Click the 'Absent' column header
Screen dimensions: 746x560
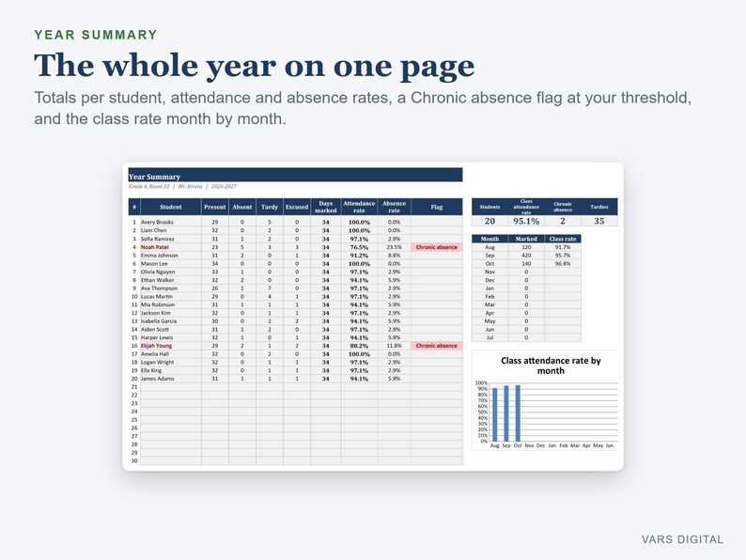pyautogui.click(x=242, y=207)
